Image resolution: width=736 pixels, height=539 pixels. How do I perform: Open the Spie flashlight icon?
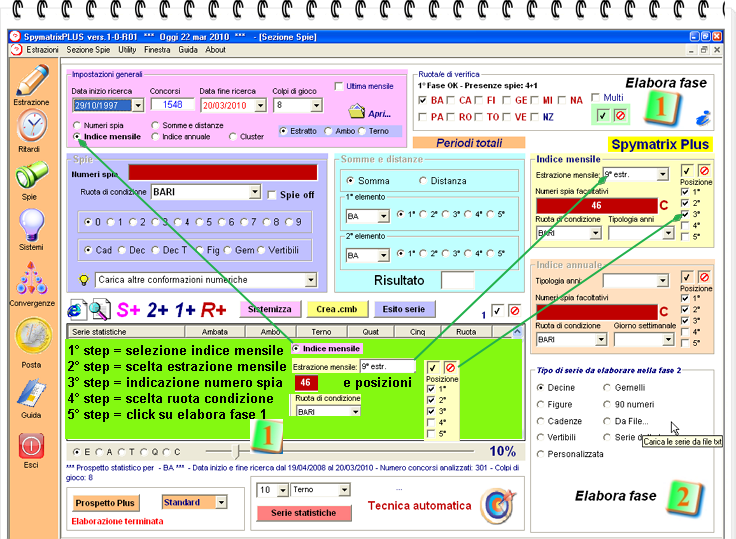tap(31, 175)
